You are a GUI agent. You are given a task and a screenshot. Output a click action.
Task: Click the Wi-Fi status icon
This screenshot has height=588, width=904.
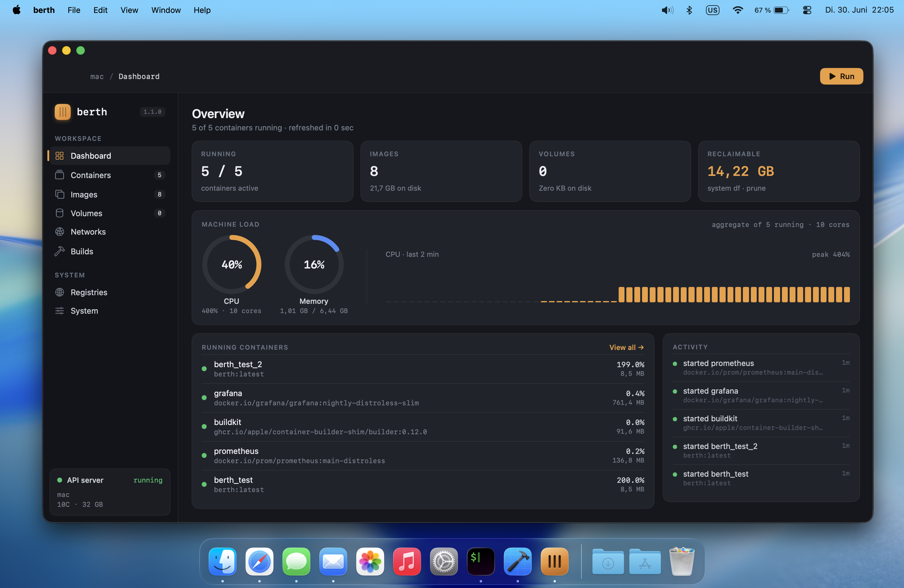[738, 10]
